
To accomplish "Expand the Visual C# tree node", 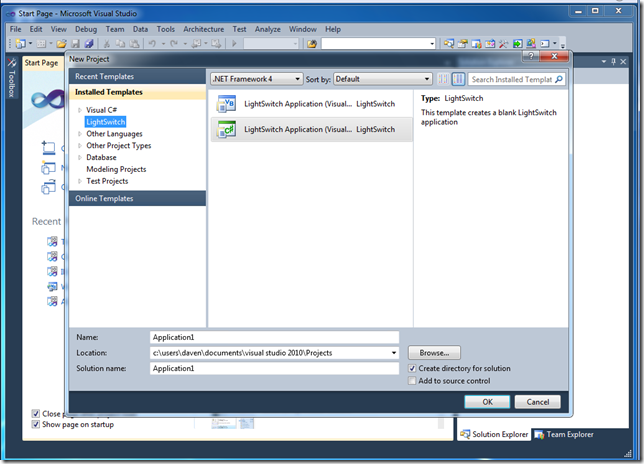I will coord(80,110).
